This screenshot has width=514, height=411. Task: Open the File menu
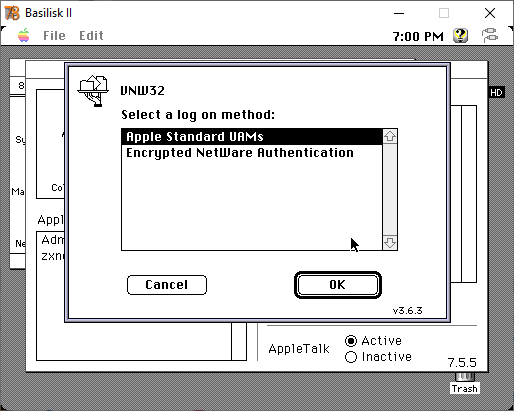(54, 35)
